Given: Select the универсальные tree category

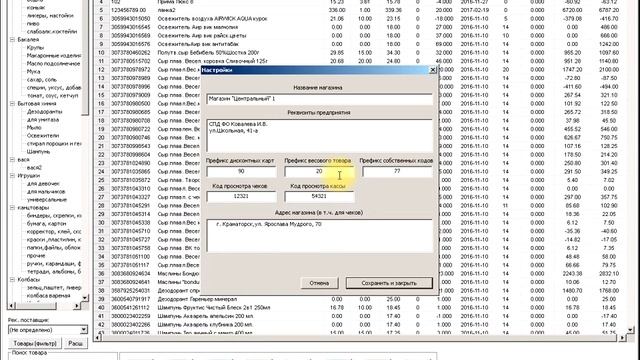Looking at the screenshot, I should coord(47,200).
